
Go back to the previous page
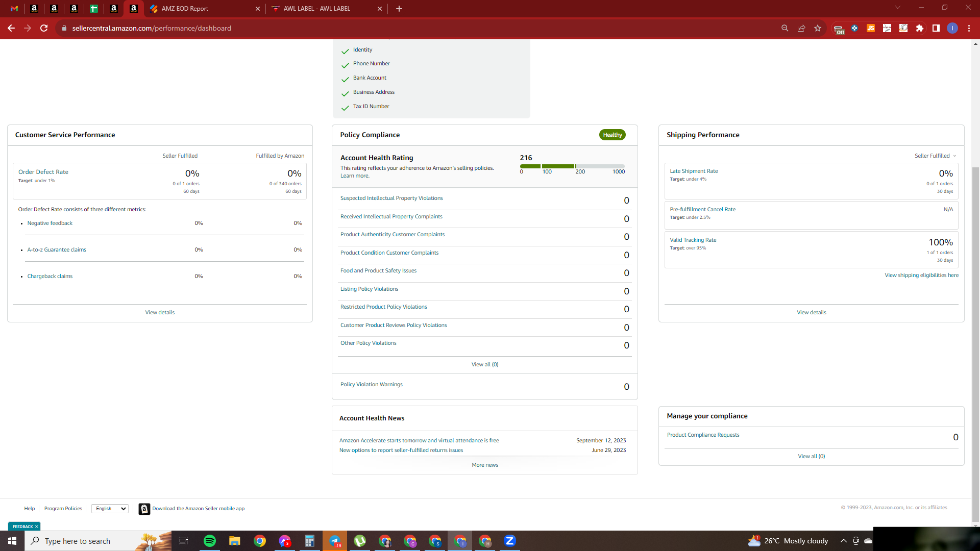tap(11, 28)
